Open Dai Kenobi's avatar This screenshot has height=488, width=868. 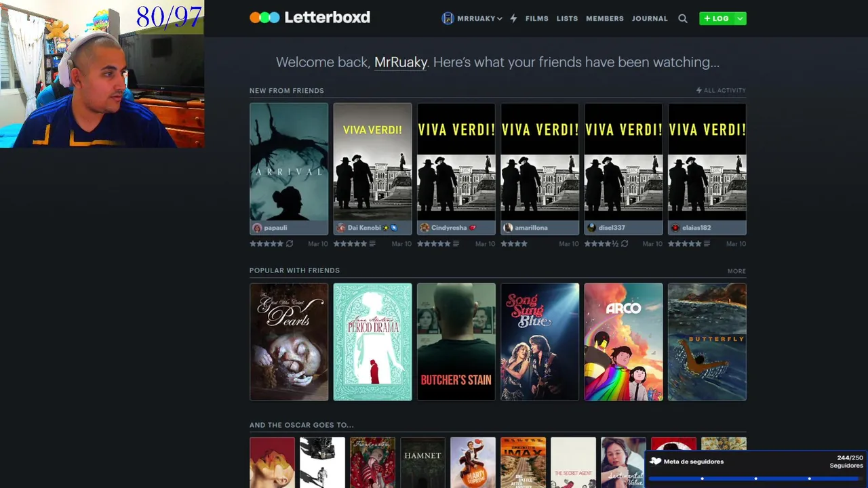click(341, 228)
